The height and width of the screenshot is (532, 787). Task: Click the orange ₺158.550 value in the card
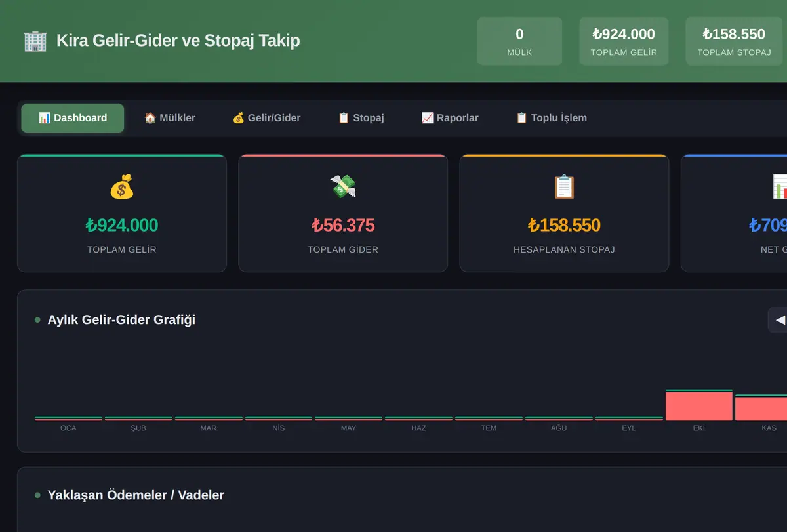click(x=564, y=225)
